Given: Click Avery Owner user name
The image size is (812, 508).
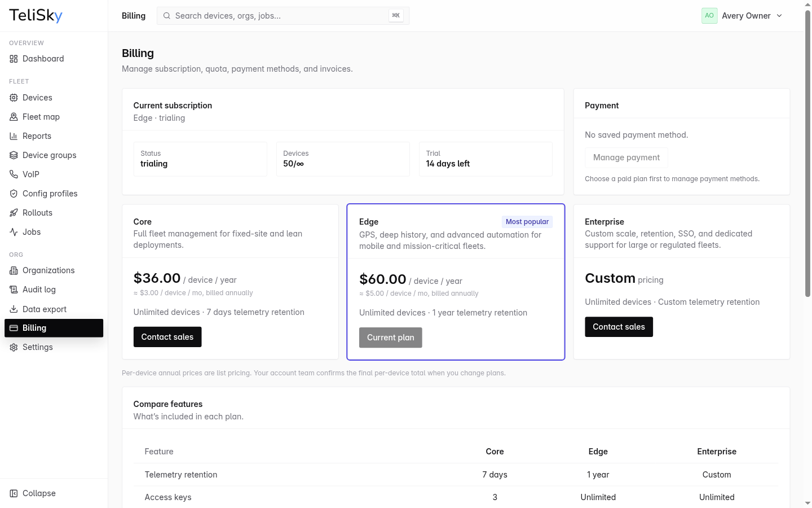Looking at the screenshot, I should (x=746, y=16).
